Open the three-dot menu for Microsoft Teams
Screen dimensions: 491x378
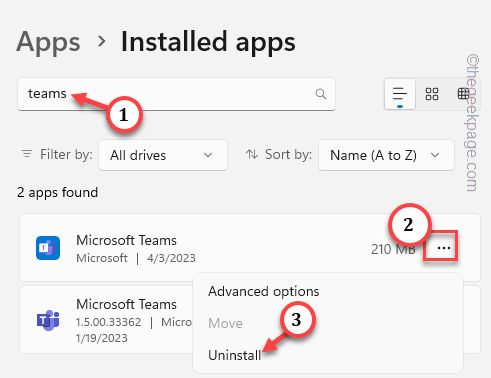(x=444, y=248)
